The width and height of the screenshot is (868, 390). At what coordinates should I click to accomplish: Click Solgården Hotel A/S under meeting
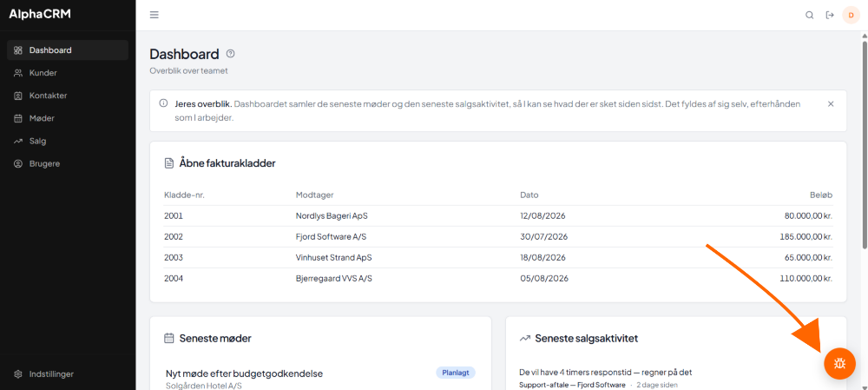point(204,386)
